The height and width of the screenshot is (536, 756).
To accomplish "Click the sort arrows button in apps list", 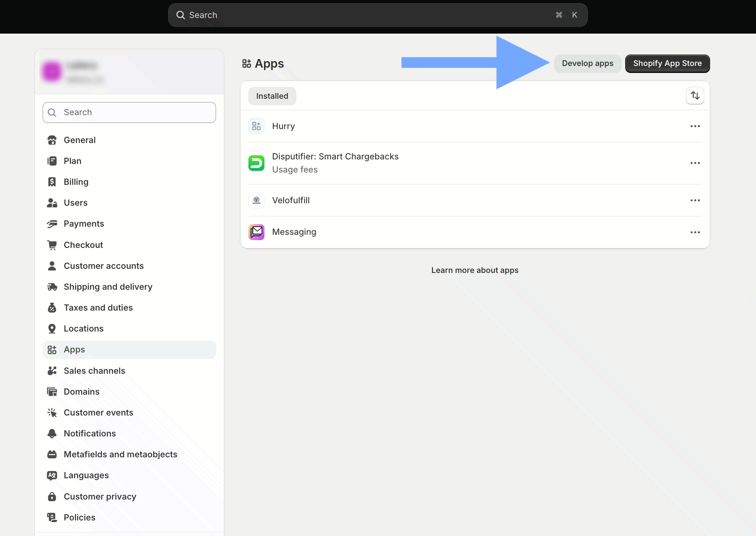I will coord(695,95).
